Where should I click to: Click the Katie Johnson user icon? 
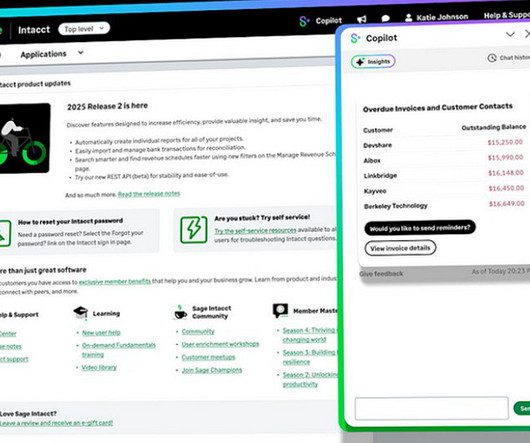409,18
